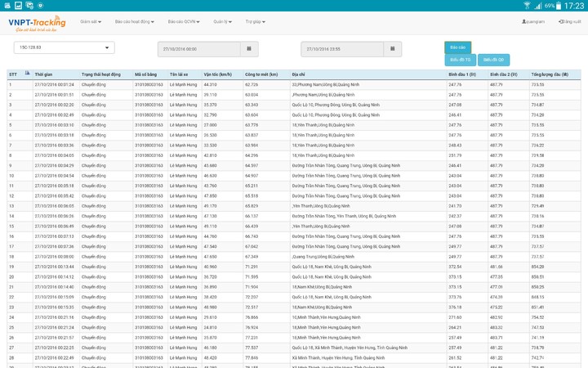The height and width of the screenshot is (368, 588).
Task: Select time cell 27/10/2016 00:13:44
Action: click(54, 267)
